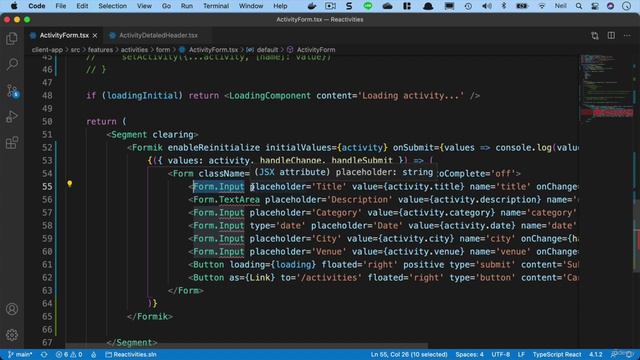Click 'LoadingComponent' on line 48
The image size is (640, 360).
[x=270, y=96]
